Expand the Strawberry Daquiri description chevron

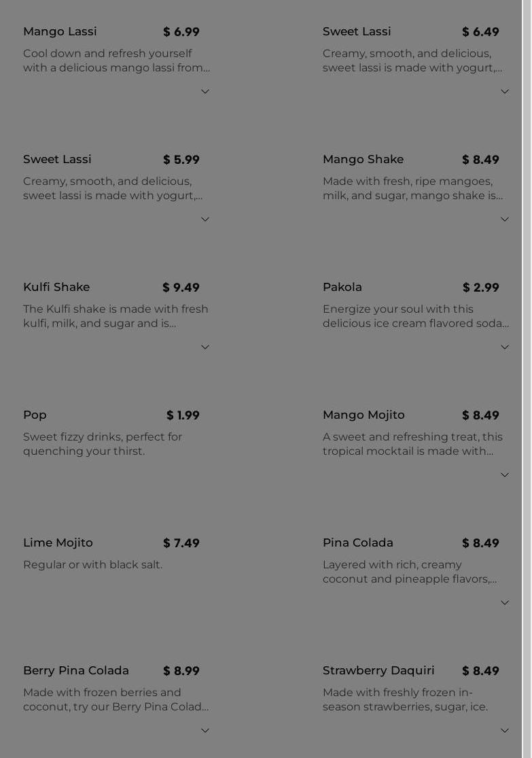click(504, 731)
